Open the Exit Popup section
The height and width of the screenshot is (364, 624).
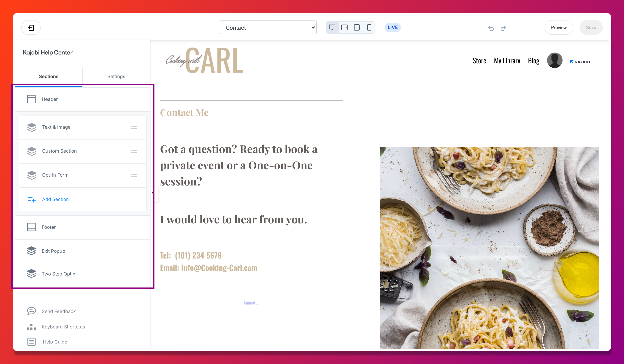point(83,251)
